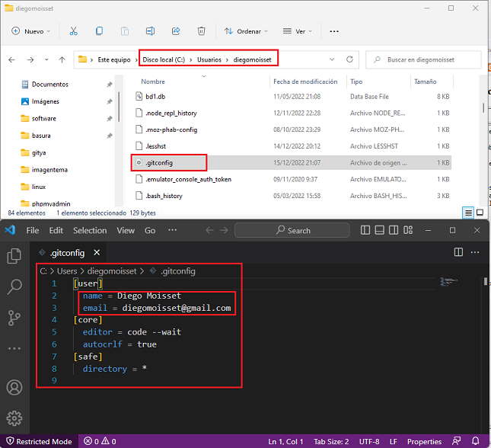491x448 pixels.
Task: Sort by Fecha de modificación column
Action: 305,82
